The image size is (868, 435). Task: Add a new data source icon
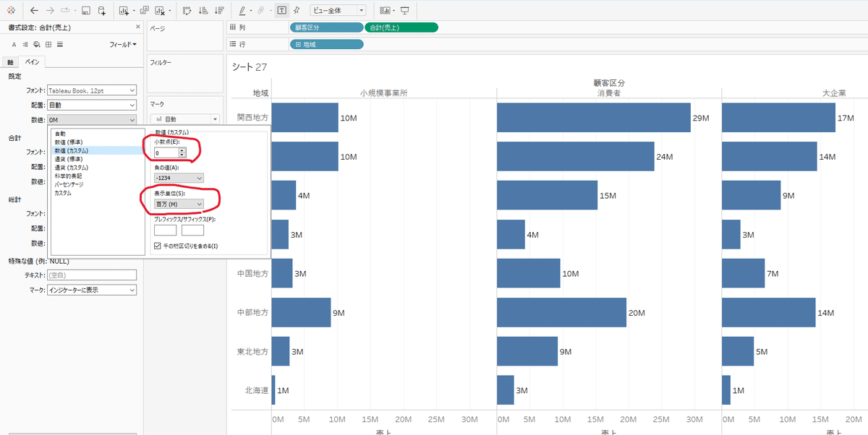(x=102, y=11)
